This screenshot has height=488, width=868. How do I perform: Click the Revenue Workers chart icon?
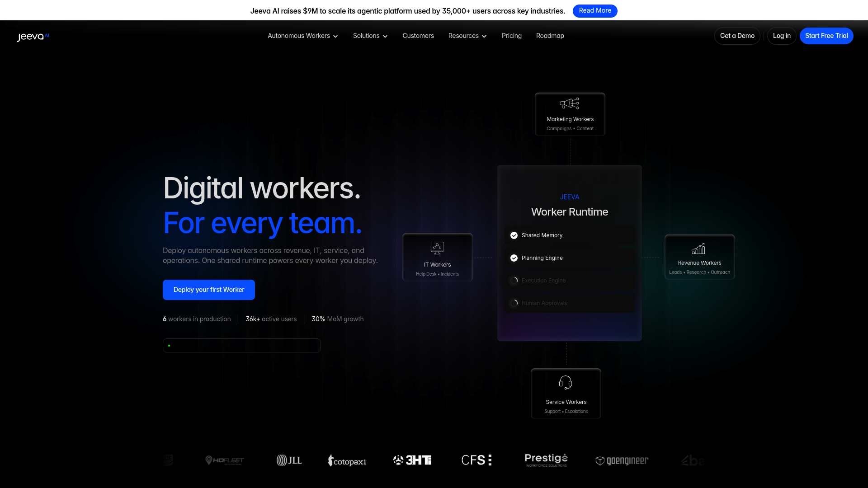[699, 248]
